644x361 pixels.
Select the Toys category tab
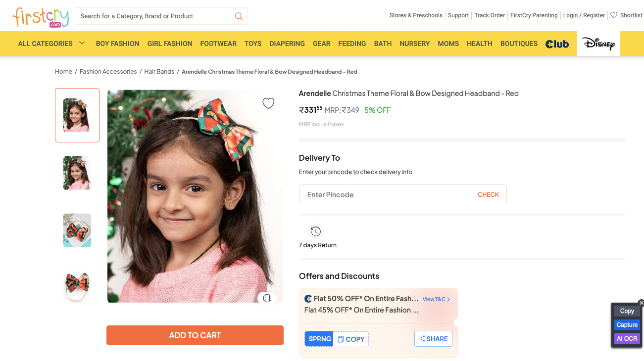pos(253,44)
